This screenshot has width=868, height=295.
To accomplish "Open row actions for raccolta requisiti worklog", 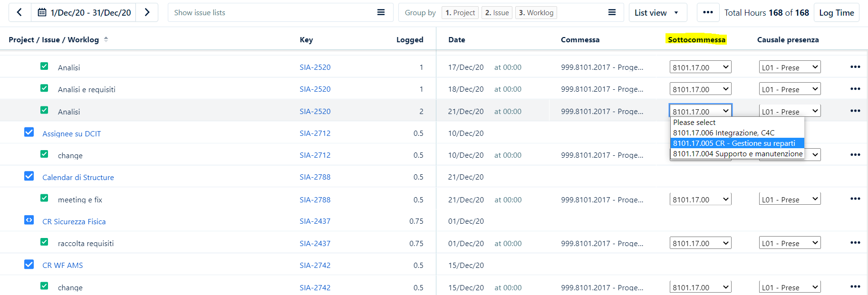I will point(855,243).
